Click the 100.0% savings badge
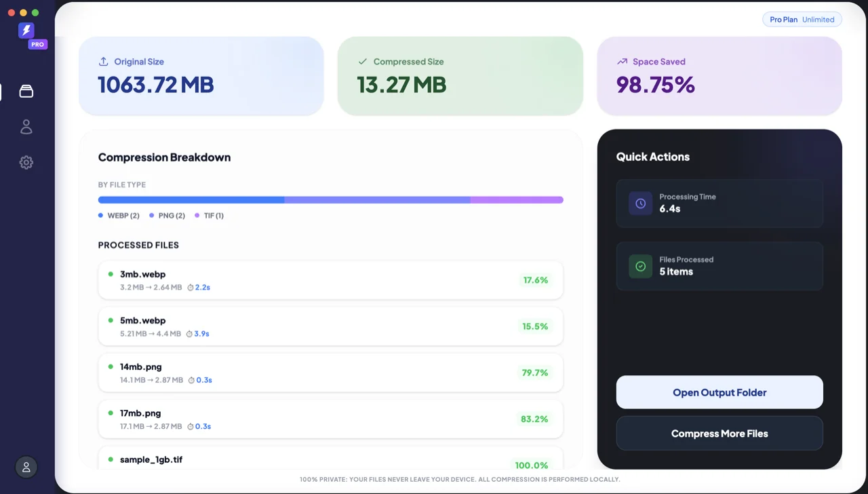 coord(532,465)
